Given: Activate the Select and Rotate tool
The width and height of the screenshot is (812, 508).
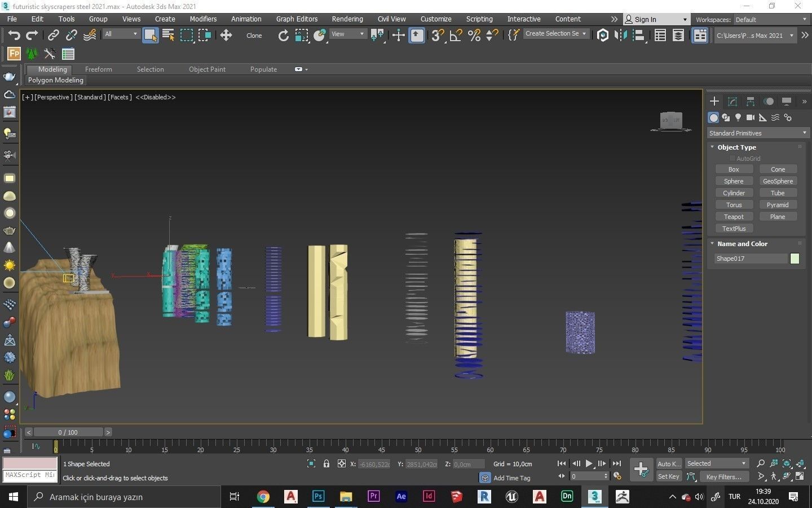Looking at the screenshot, I should [283, 36].
